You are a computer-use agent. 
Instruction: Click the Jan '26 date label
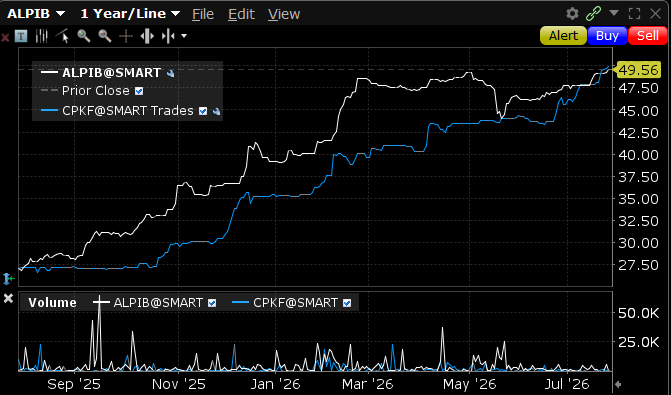276,384
